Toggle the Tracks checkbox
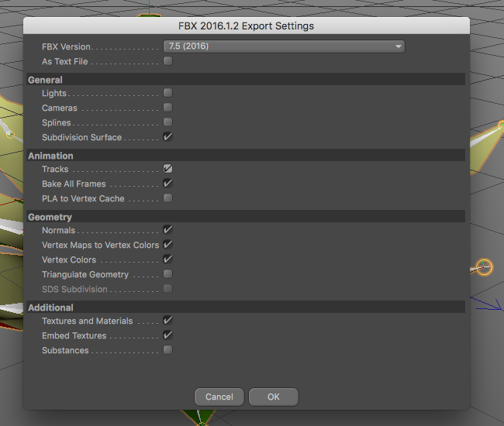The image size is (504, 426). pos(167,169)
